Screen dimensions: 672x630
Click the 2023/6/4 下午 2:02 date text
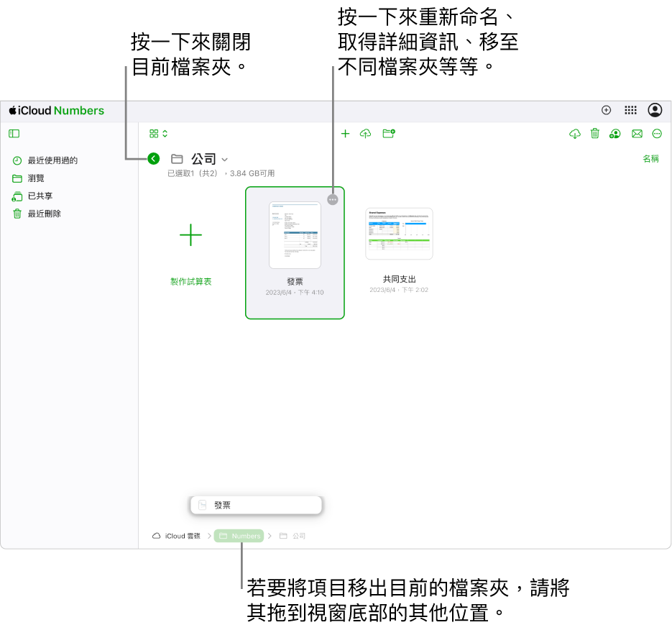(399, 290)
